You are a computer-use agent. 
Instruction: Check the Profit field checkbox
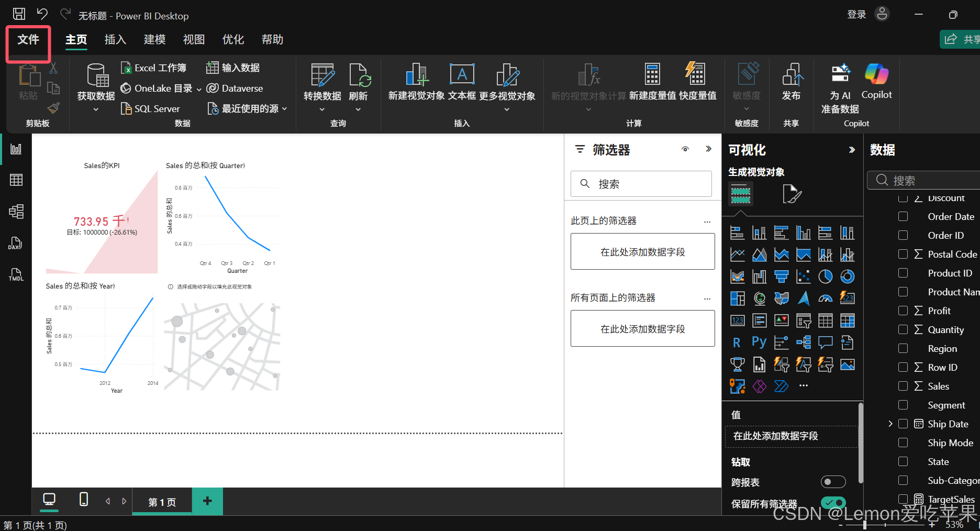click(903, 311)
